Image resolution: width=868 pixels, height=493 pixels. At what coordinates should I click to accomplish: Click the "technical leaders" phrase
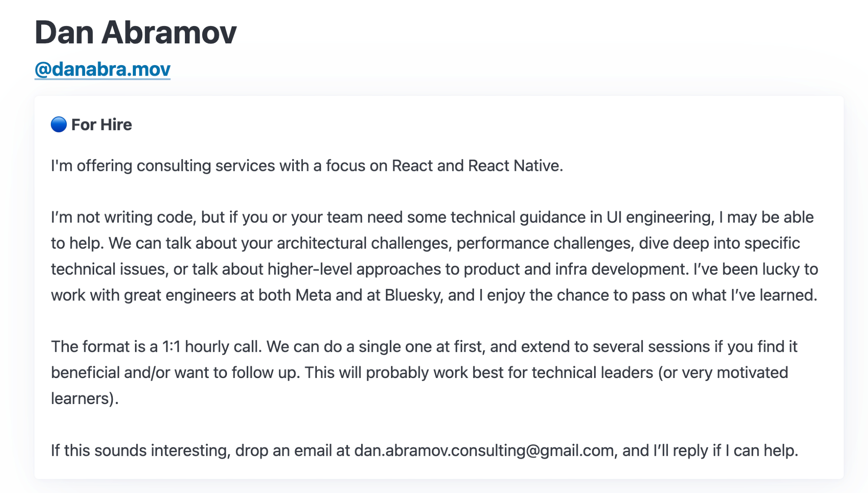(592, 373)
